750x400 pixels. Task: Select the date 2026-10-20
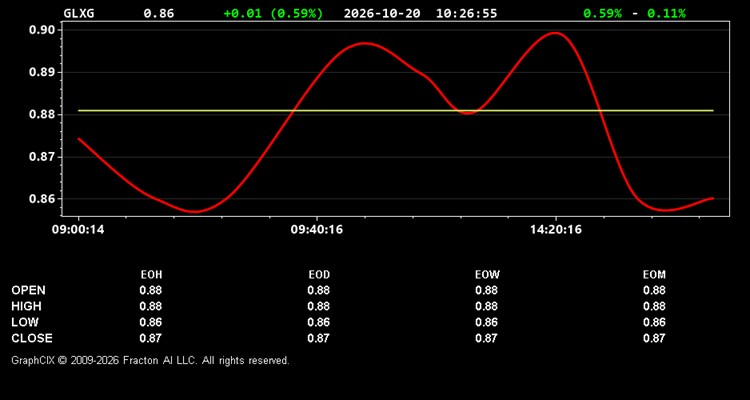click(382, 13)
